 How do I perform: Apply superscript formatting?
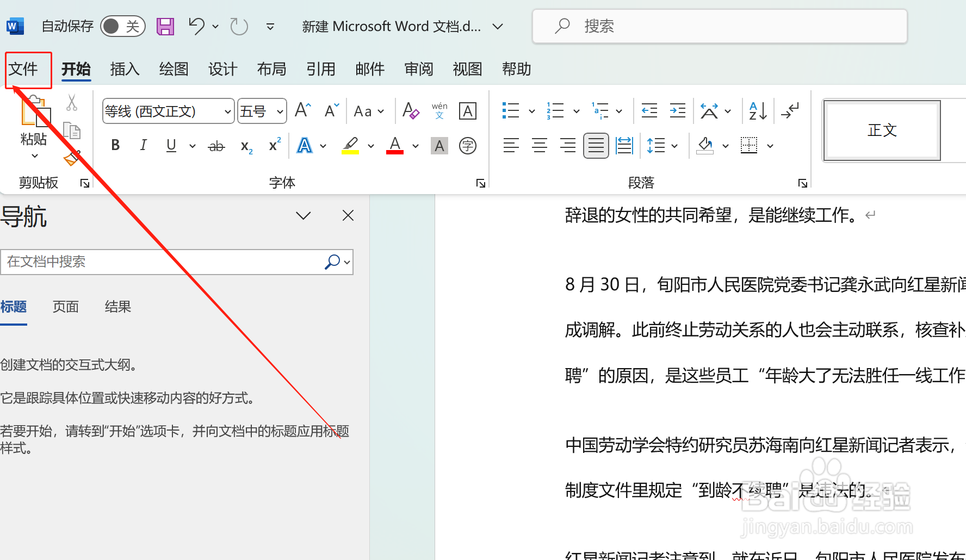(x=274, y=145)
